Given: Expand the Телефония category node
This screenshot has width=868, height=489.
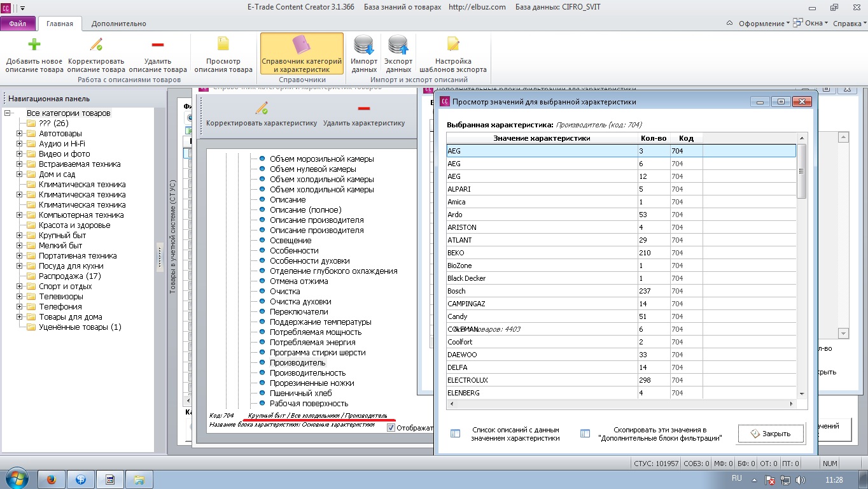Looking at the screenshot, I should (20, 307).
